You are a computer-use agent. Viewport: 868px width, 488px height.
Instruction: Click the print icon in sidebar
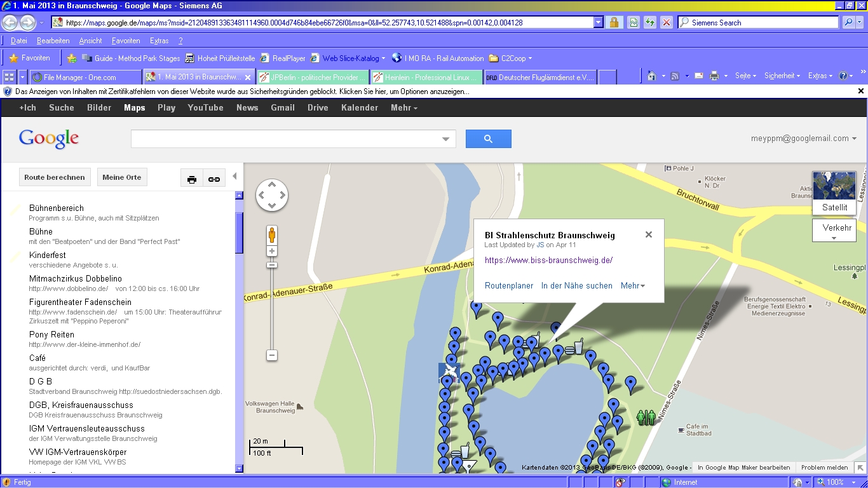pyautogui.click(x=192, y=179)
